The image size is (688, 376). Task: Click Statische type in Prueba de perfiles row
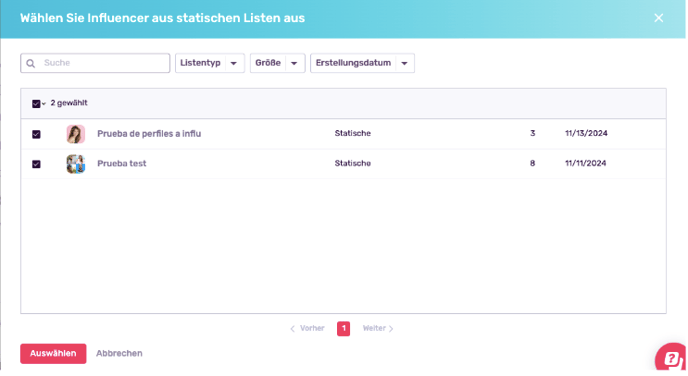353,133
